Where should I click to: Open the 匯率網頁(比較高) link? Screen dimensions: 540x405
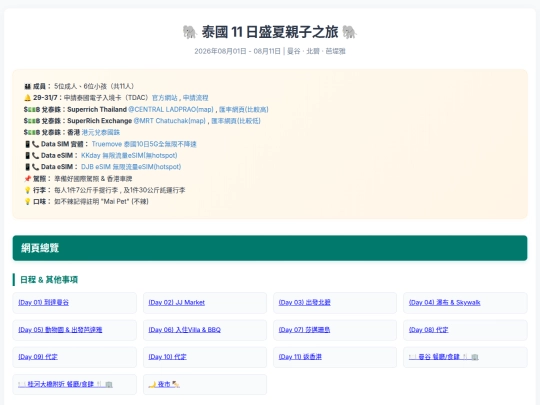point(243,110)
